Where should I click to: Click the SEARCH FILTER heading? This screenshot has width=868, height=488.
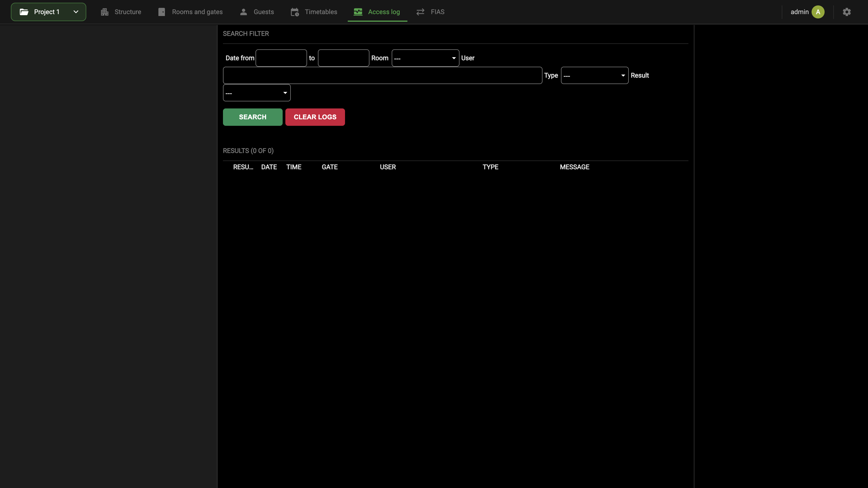[246, 34]
